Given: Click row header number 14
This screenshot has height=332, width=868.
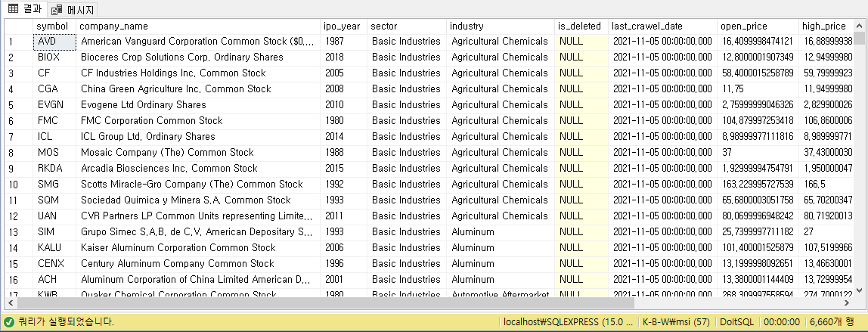Looking at the screenshot, I should (x=19, y=247).
